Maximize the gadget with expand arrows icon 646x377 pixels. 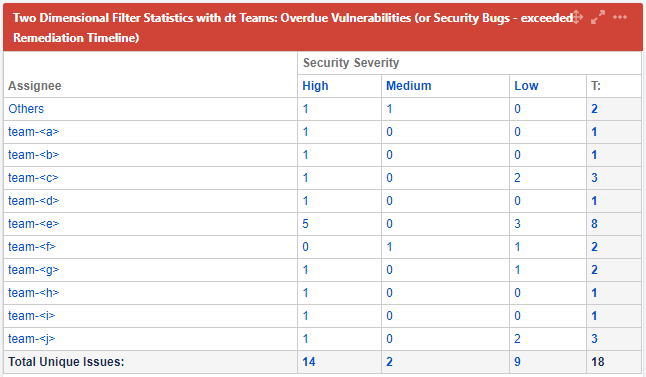[x=598, y=17]
